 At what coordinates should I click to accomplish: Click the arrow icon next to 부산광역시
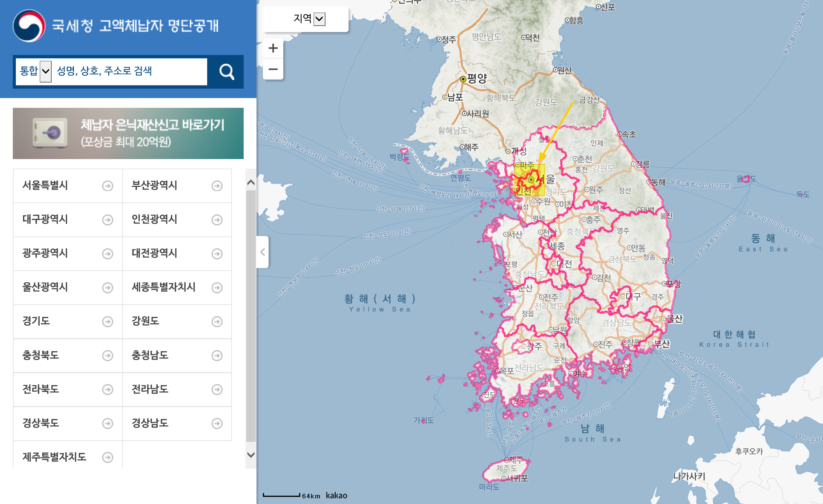(217, 186)
